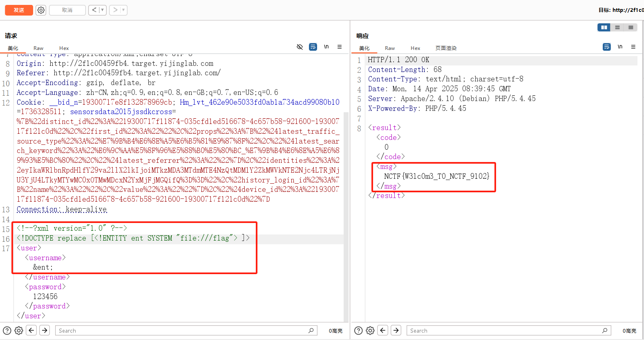This screenshot has width=644, height=340.
Task: Click the 目标 target URL label
Action: tap(621, 10)
